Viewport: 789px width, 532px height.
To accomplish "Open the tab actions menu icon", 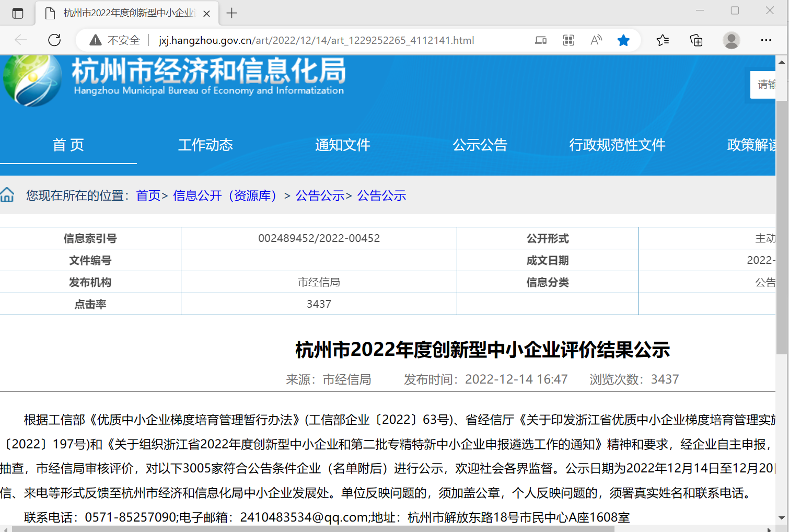I will [18, 13].
